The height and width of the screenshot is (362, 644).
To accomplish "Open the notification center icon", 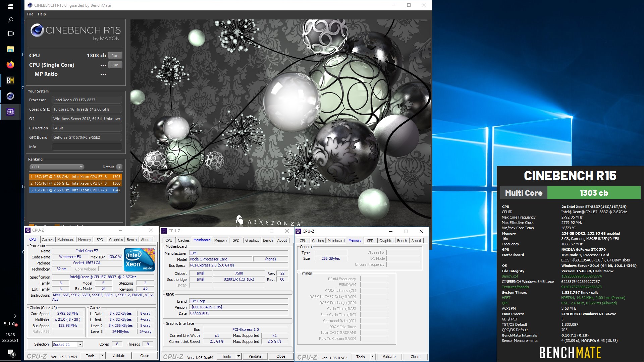I will pyautogui.click(x=10, y=353).
